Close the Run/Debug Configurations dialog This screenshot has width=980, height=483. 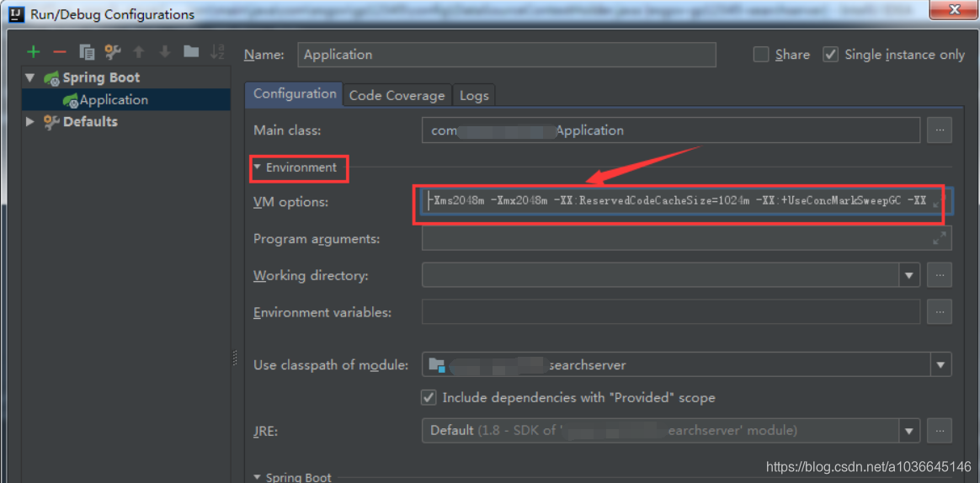click(x=954, y=10)
